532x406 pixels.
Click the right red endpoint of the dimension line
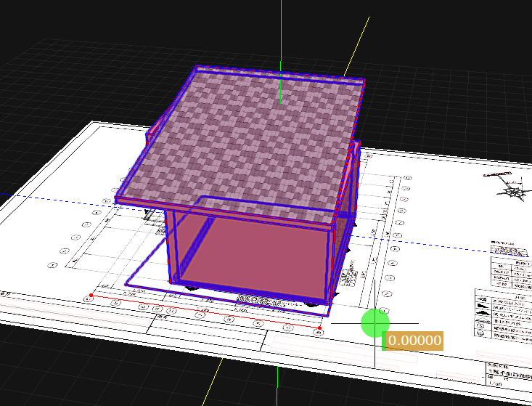click(320, 328)
